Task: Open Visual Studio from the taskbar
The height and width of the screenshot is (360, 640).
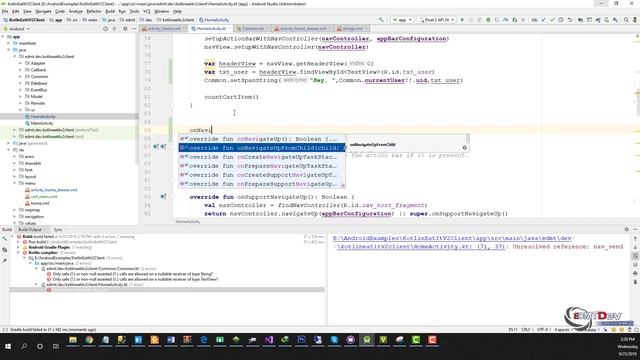Action: [269, 340]
